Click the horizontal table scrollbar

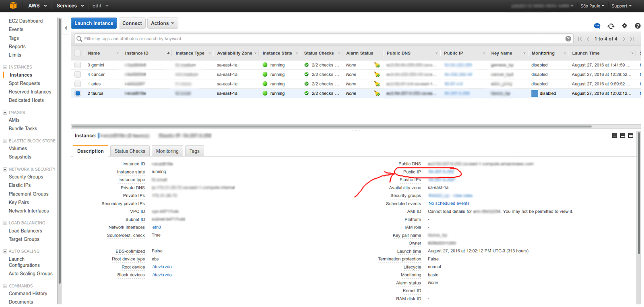point(331,127)
